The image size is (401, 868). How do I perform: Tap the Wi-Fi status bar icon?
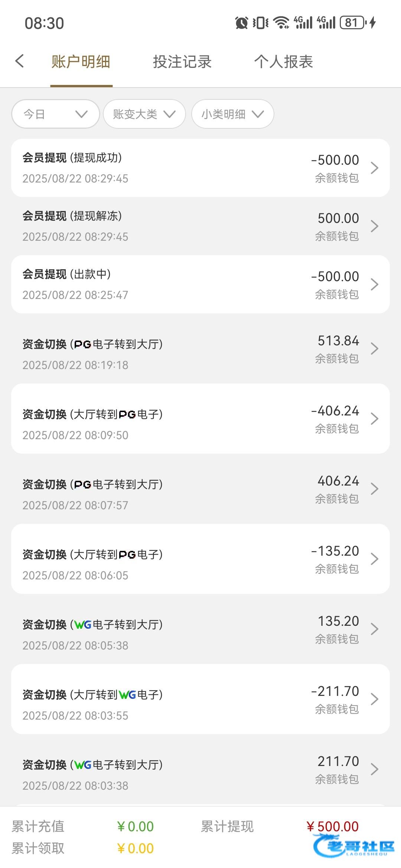point(281,23)
